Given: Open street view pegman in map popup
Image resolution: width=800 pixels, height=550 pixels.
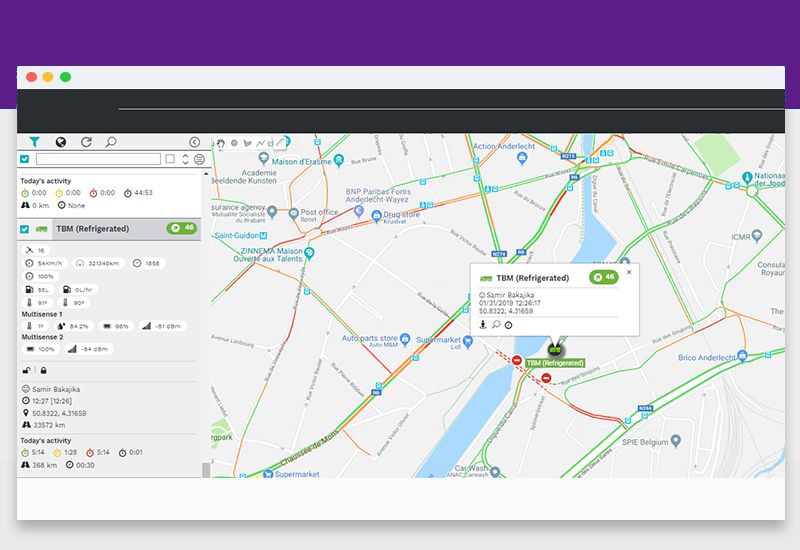Looking at the screenshot, I should (483, 325).
